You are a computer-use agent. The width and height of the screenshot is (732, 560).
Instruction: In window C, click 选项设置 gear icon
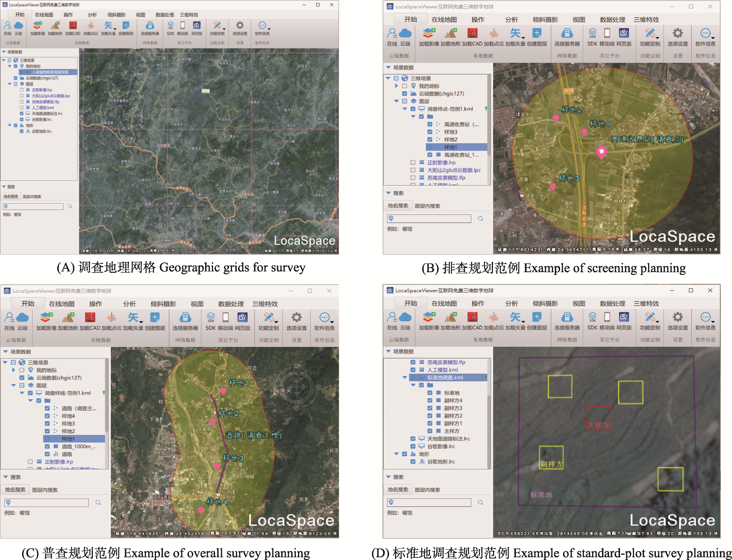point(296,317)
